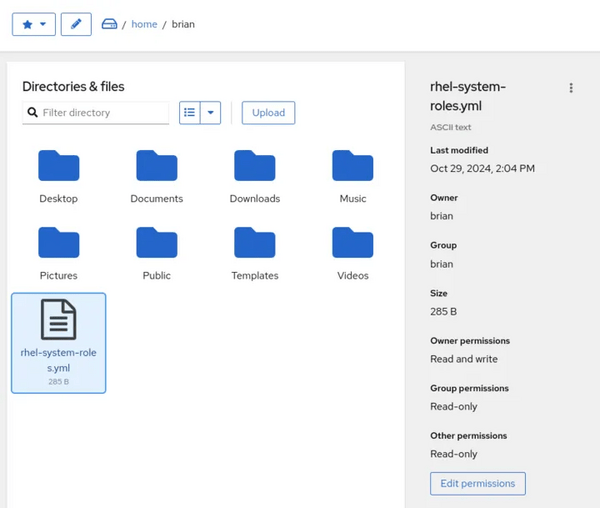Image resolution: width=600 pixels, height=508 pixels.
Task: Click the pencil edit path button
Action: coord(76,24)
